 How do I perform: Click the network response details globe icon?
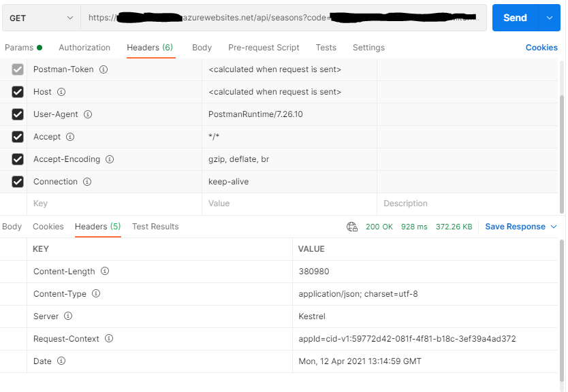352,226
